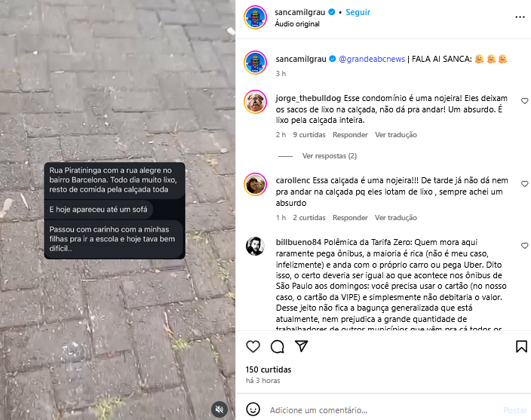Open jorge_thebulldog's bulldog profile picture
This screenshot has height=420, width=531.
(x=256, y=102)
